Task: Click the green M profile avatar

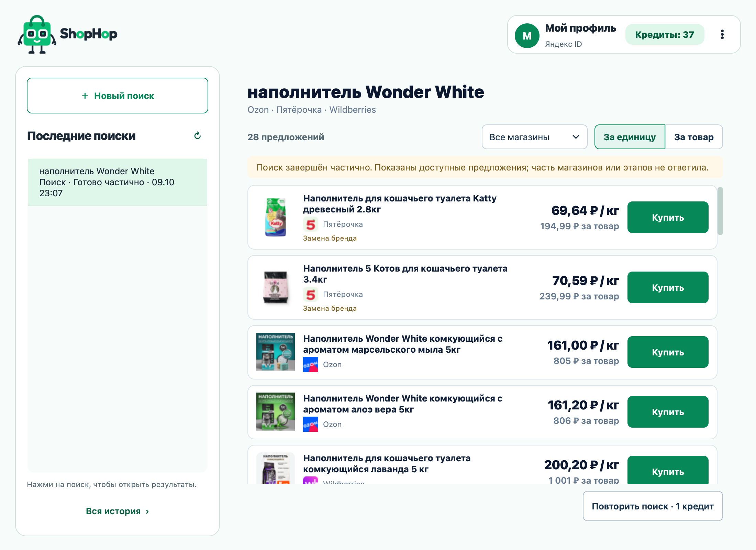Action: click(527, 35)
